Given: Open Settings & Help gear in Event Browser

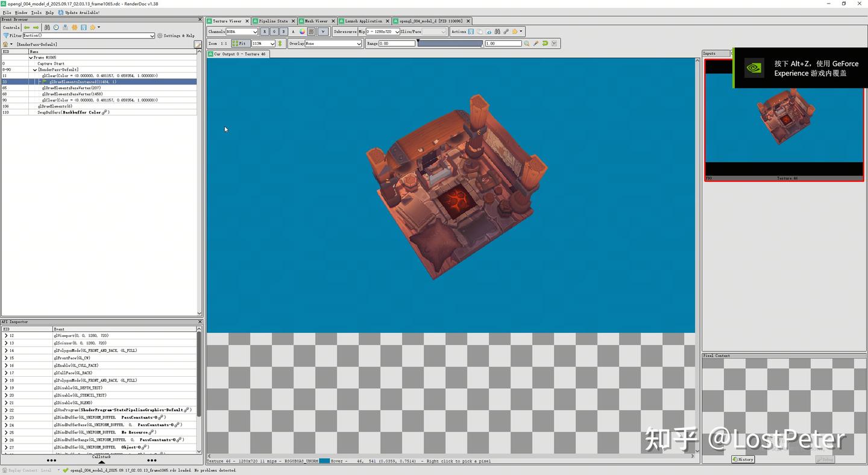Looking at the screenshot, I should 175,36.
